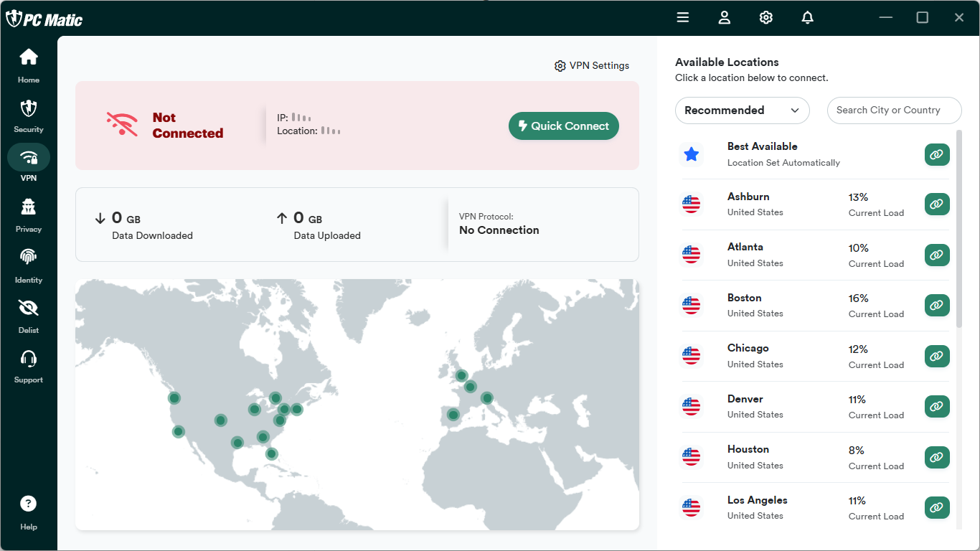980x551 pixels.
Task: Click the Available Locations heading
Action: coord(727,62)
